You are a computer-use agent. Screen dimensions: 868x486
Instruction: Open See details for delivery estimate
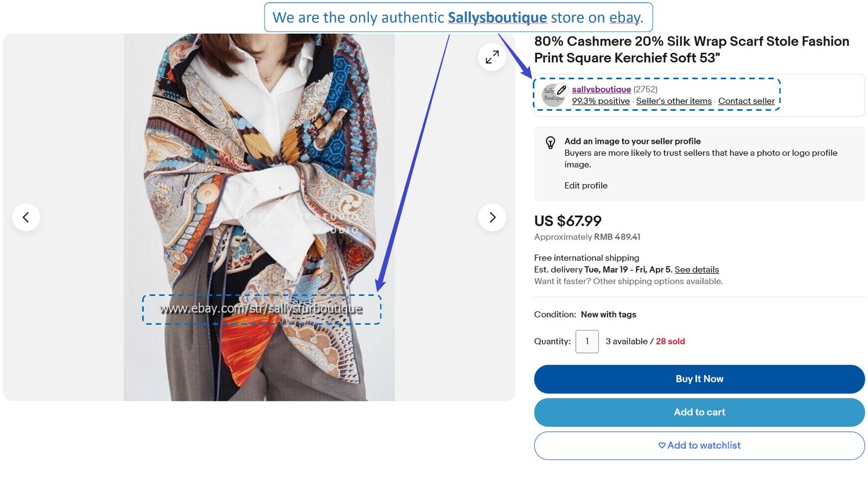[697, 269]
